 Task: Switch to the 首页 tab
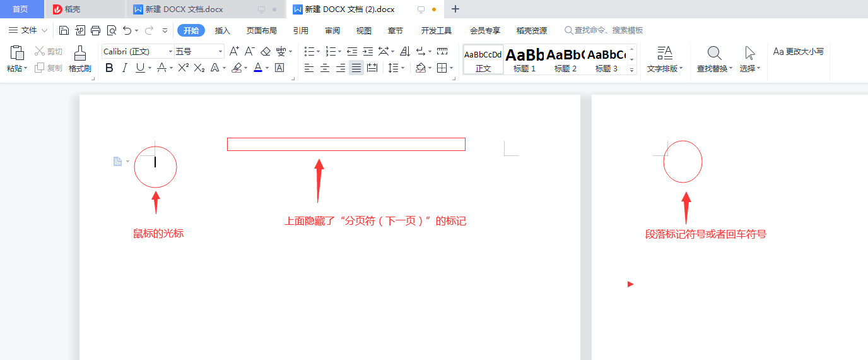[21, 9]
